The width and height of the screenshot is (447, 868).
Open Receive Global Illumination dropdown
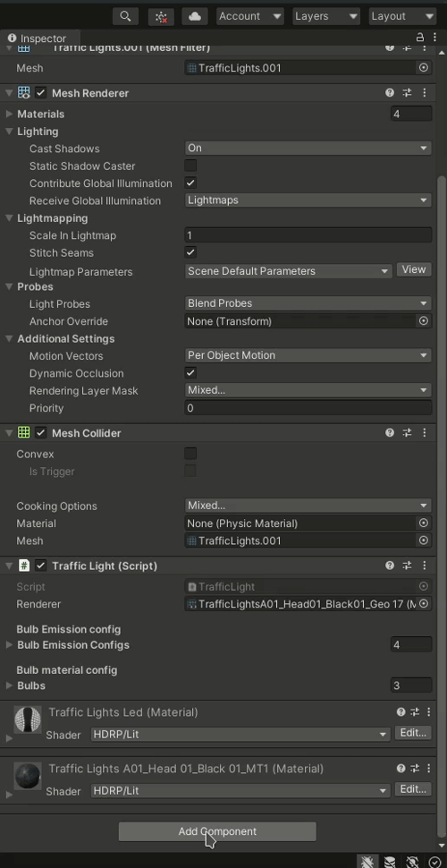308,200
